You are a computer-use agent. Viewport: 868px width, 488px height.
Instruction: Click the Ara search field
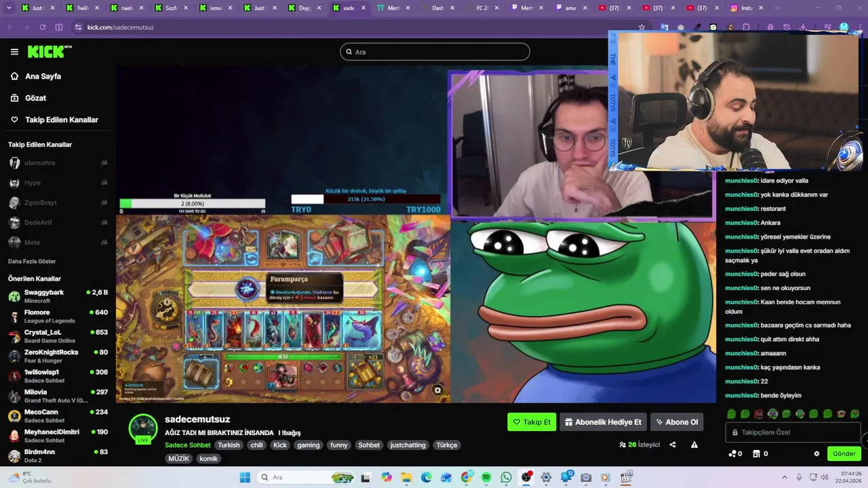(435, 52)
